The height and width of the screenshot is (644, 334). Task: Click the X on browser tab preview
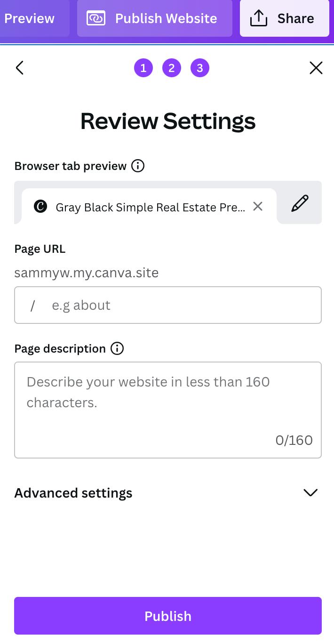257,206
